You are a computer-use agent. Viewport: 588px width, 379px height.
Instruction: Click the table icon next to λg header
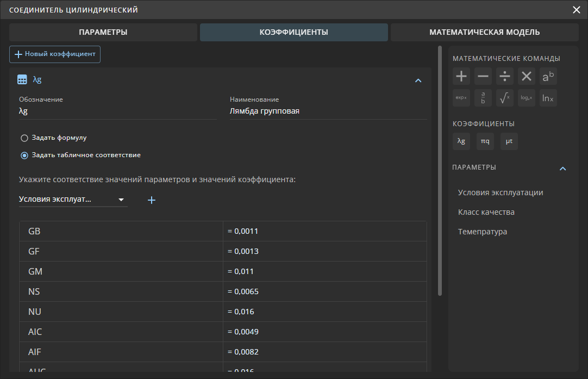[22, 79]
